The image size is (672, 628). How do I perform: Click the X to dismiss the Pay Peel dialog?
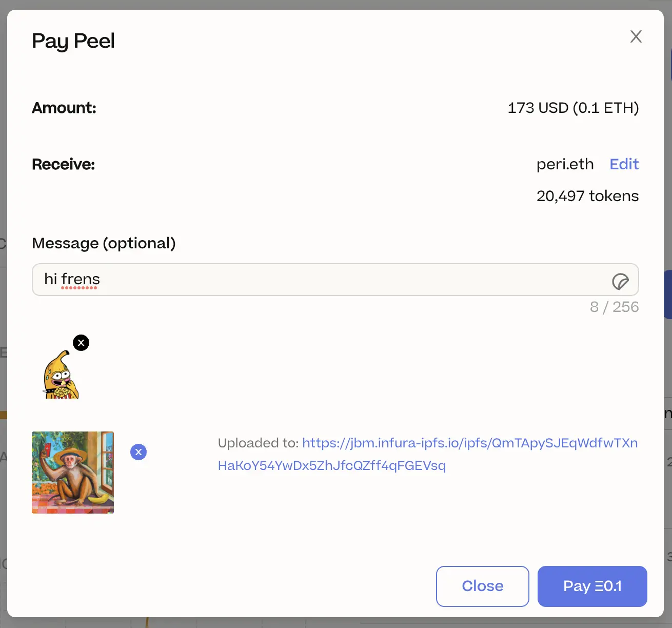[636, 36]
